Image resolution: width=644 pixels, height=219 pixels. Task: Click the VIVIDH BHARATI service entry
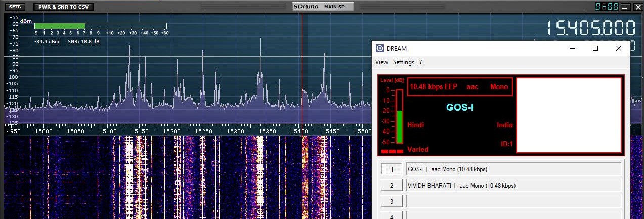tap(513, 186)
